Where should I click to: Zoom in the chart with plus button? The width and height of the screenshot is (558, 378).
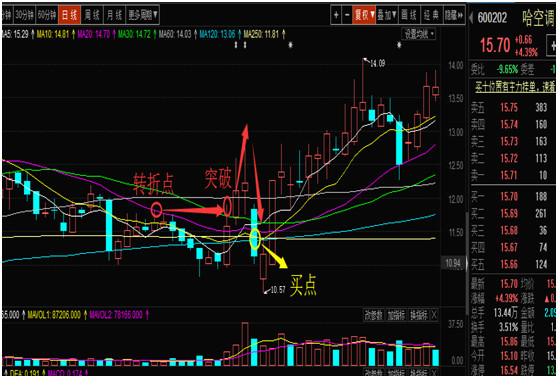click(336, 15)
